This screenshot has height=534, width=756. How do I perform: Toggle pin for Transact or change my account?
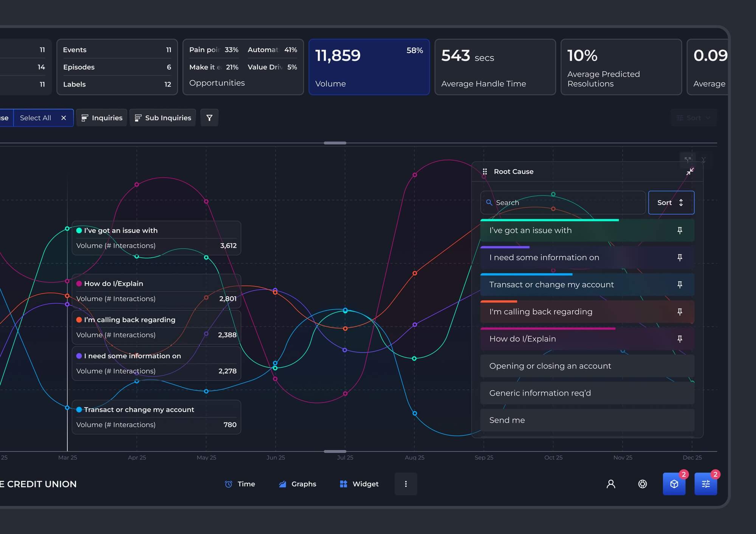[680, 285]
